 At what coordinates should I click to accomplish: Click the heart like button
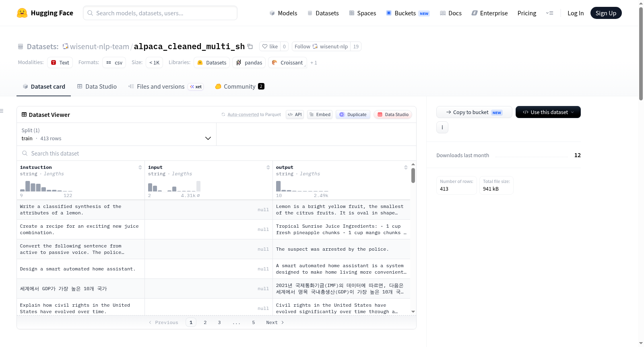pyautogui.click(x=270, y=46)
